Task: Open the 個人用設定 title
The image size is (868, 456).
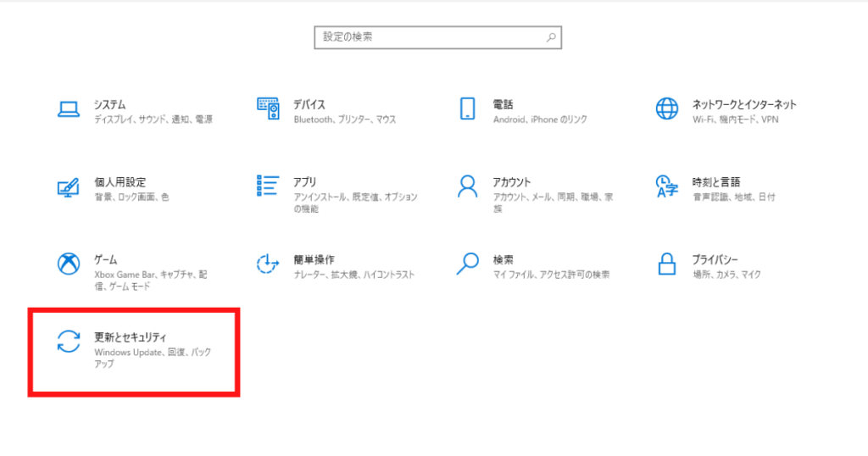Action: pyautogui.click(x=120, y=182)
